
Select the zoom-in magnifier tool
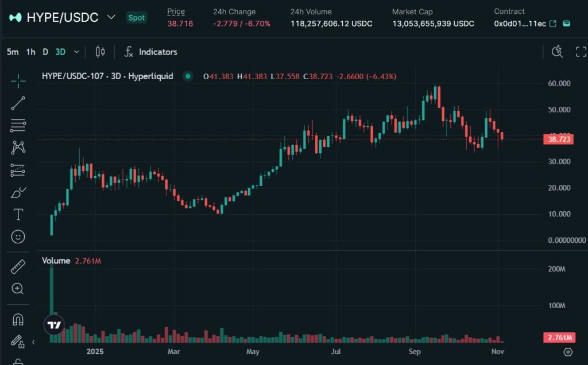coord(18,289)
